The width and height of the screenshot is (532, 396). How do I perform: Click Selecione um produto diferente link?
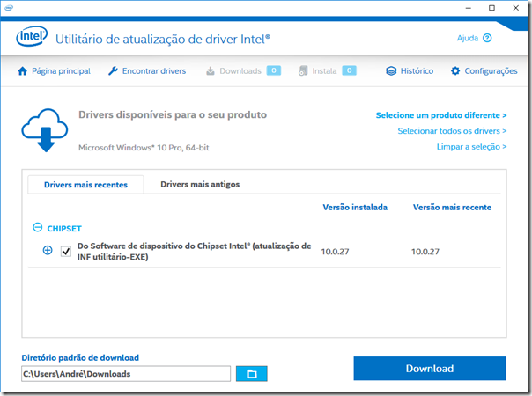441,115
